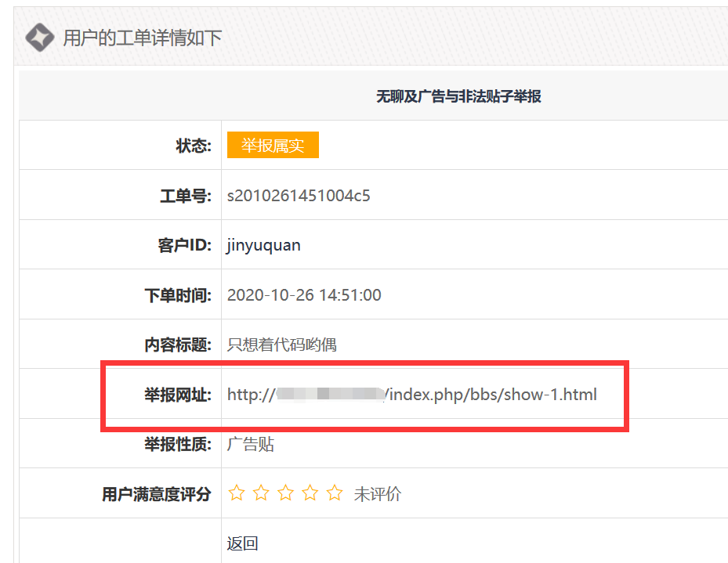Image resolution: width=728 pixels, height=563 pixels.
Task: Click the report type value 广告贴
Action: [x=250, y=444]
